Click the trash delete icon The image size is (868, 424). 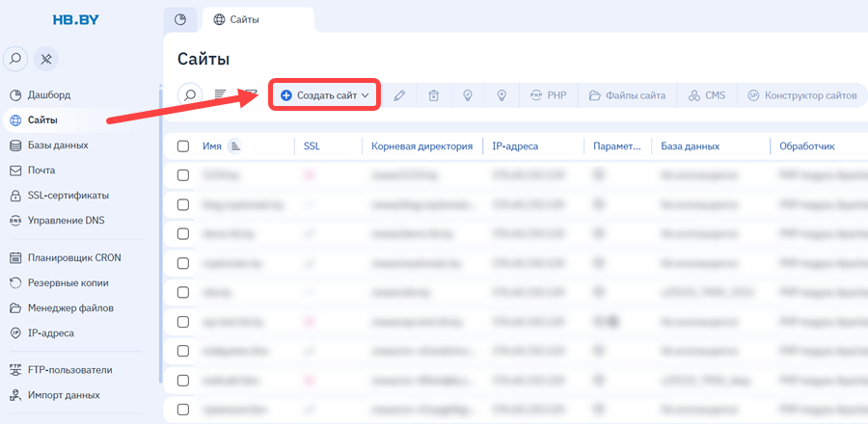tap(433, 95)
